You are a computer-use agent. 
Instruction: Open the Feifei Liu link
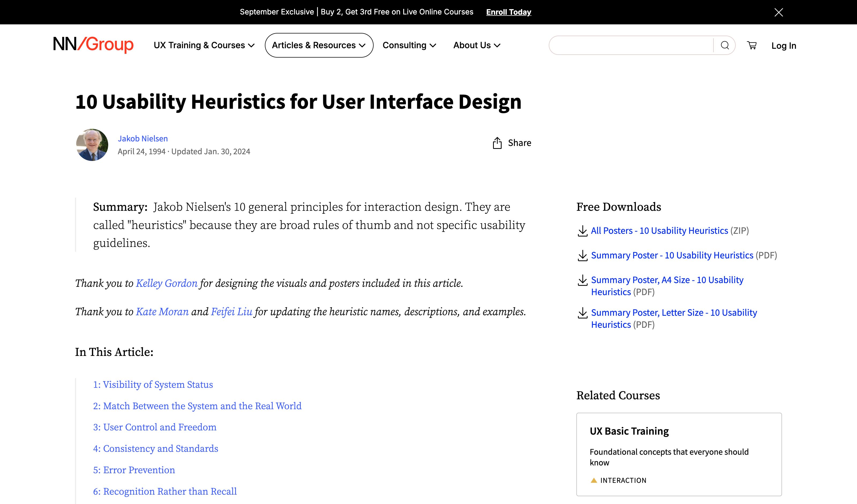[232, 311]
